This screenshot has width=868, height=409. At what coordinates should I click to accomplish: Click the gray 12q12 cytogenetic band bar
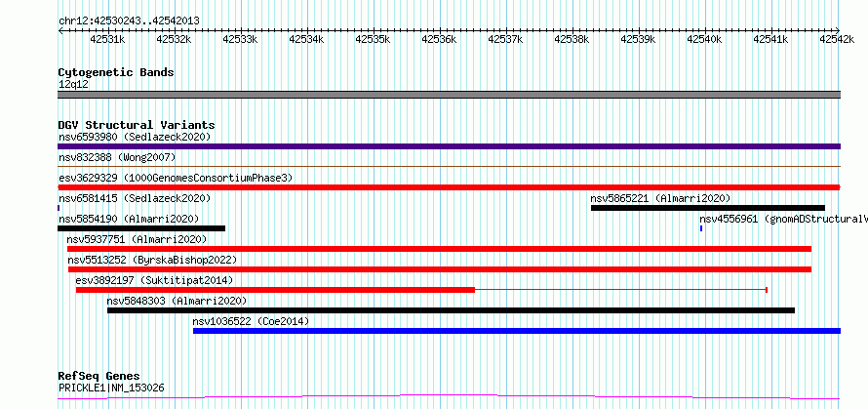click(449, 95)
